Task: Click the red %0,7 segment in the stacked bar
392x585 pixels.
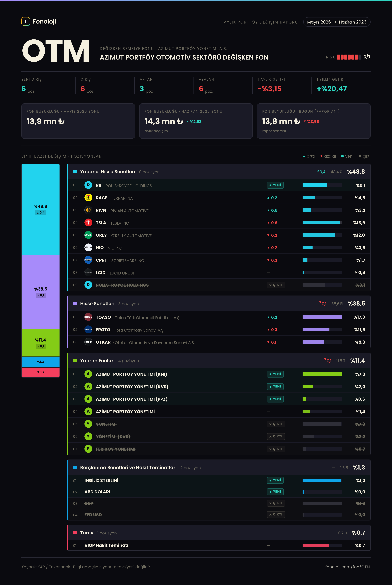Action: [41, 372]
